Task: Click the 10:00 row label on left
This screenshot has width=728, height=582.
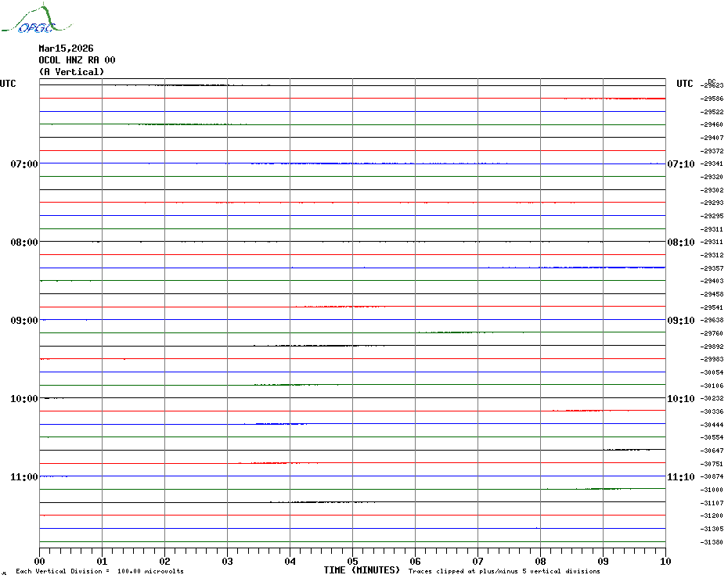Action: click(23, 399)
